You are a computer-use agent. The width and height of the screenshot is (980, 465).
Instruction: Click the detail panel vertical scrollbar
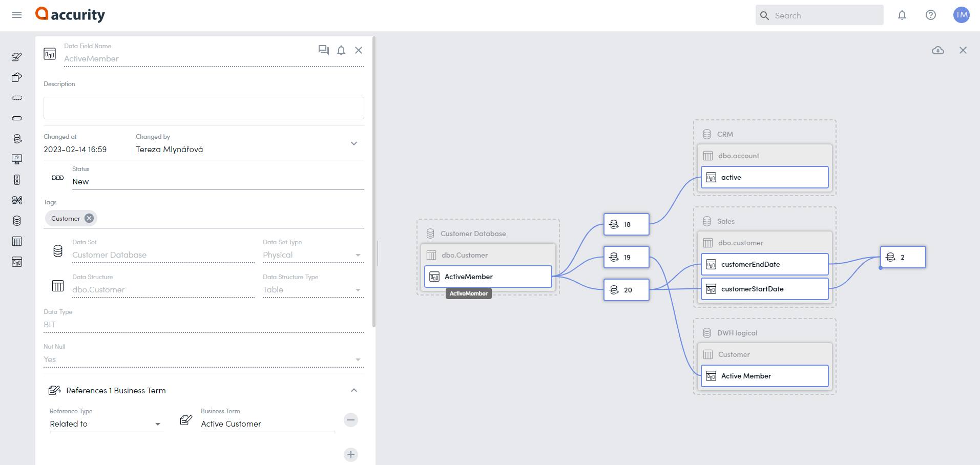coord(374,182)
